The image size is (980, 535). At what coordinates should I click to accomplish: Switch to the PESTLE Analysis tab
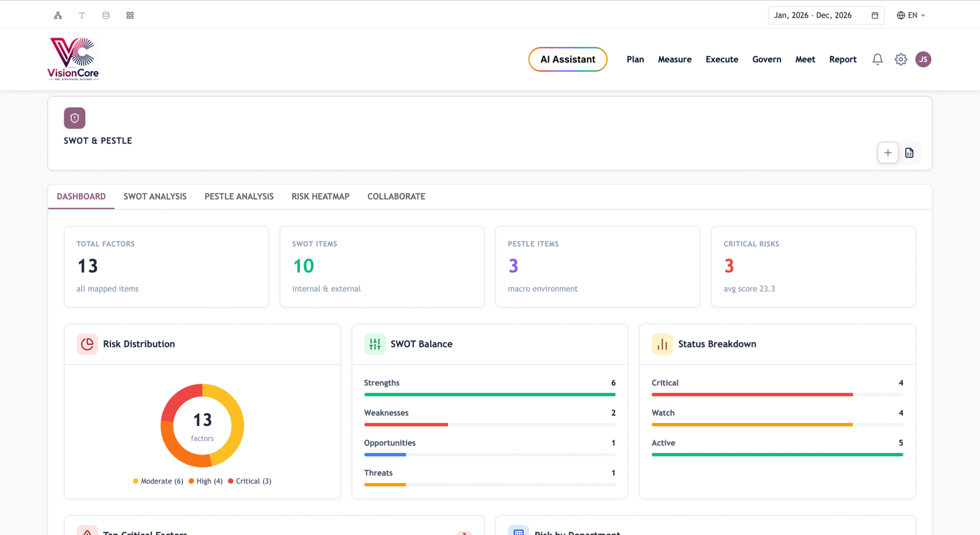[239, 197]
